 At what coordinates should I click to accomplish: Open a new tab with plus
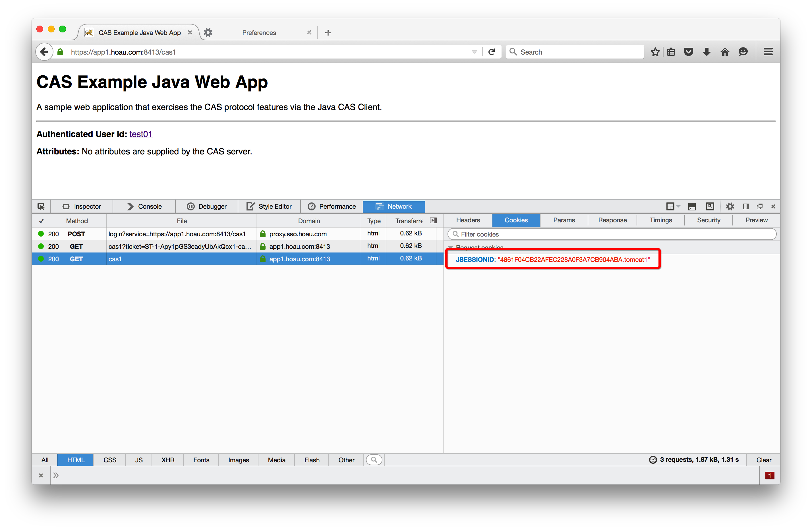coord(328,33)
